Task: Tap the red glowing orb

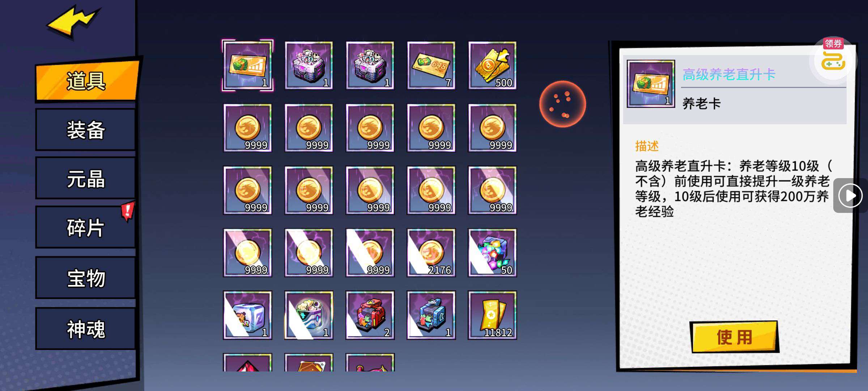Action: pyautogui.click(x=562, y=104)
